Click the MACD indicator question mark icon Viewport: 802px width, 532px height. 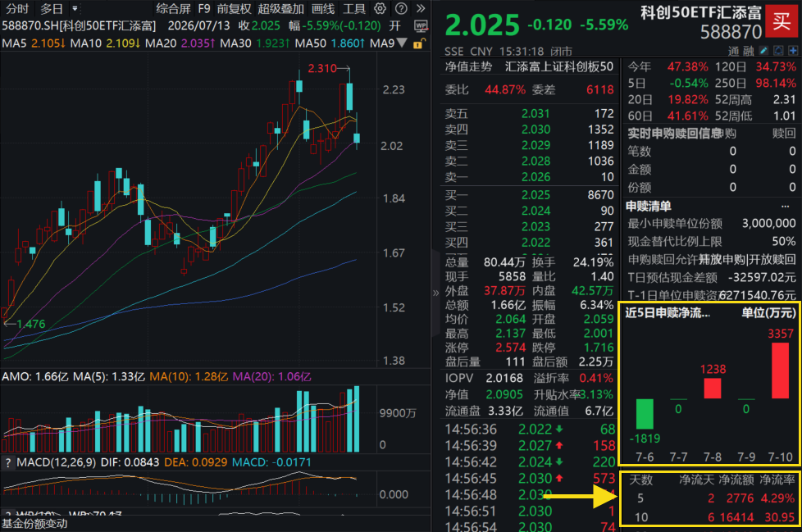[7, 462]
